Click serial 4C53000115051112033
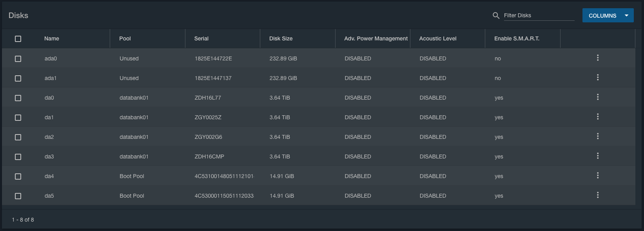Viewport: 644px width, 231px height. pyautogui.click(x=224, y=196)
